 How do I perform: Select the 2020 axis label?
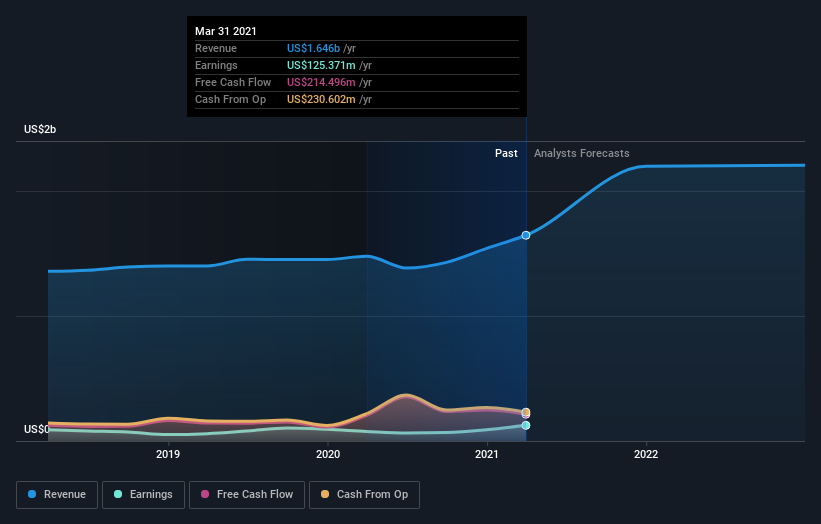328,454
